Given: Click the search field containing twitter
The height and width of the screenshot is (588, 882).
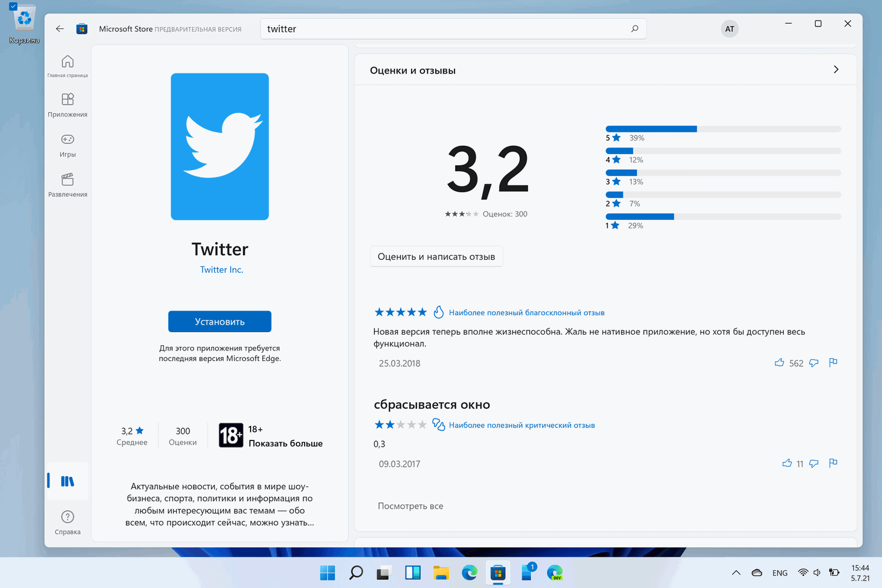Looking at the screenshot, I should pos(453,29).
